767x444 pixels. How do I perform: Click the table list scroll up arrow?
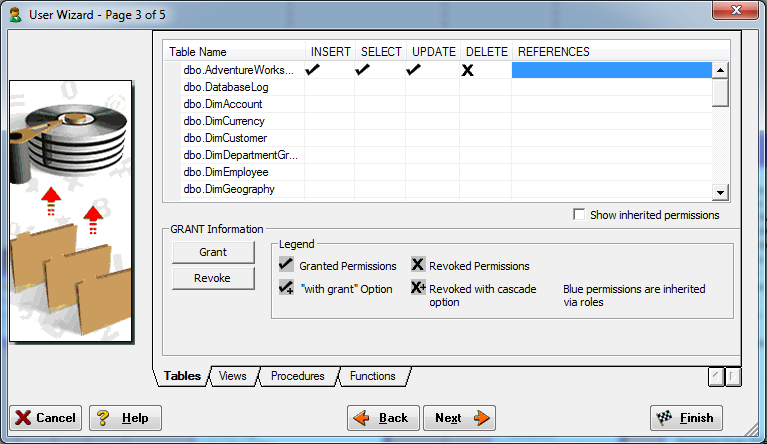pyautogui.click(x=720, y=70)
